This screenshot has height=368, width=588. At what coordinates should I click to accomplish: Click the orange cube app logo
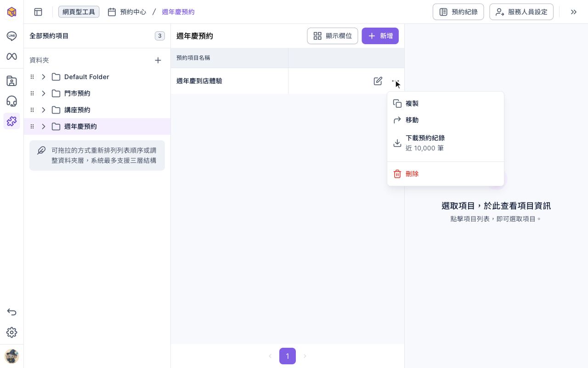pos(11,12)
